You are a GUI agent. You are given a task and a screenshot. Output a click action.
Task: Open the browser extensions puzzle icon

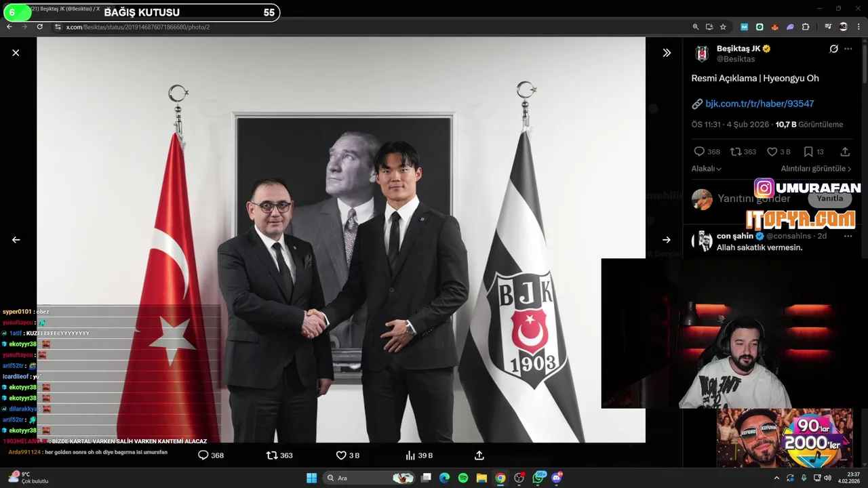(x=806, y=27)
